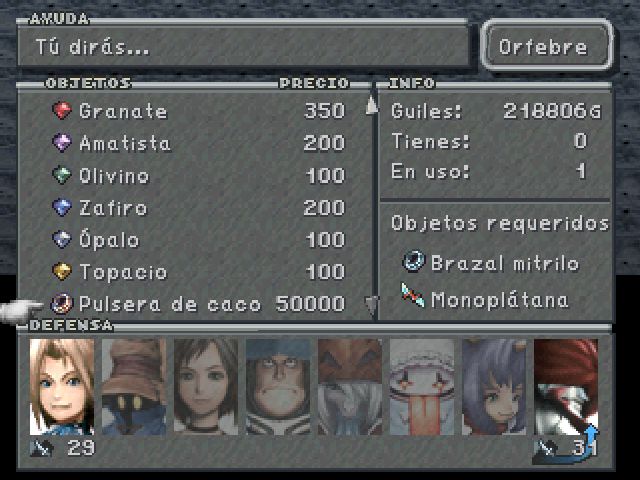Choose the Zafiro item in the list
The height and width of the screenshot is (480, 640).
199,207
